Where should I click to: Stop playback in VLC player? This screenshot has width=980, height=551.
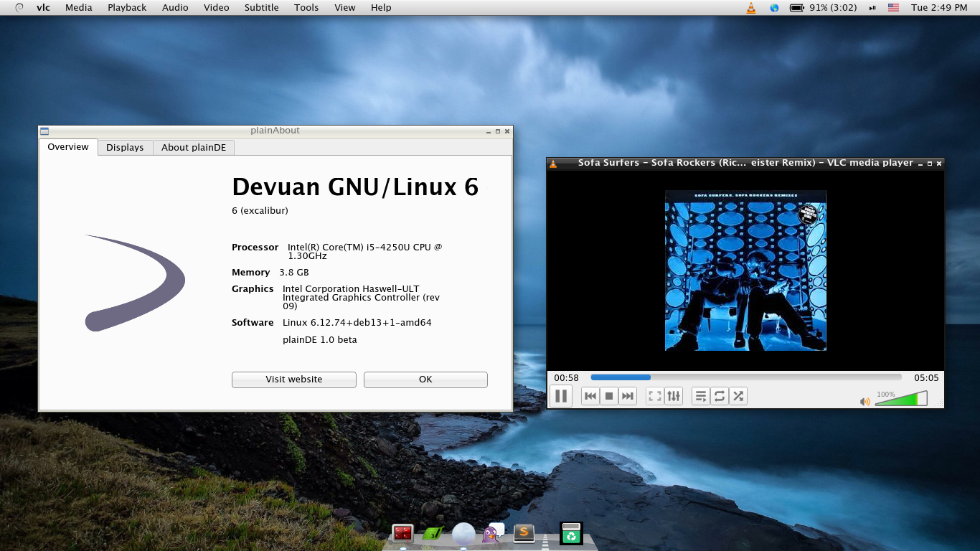[x=609, y=396]
